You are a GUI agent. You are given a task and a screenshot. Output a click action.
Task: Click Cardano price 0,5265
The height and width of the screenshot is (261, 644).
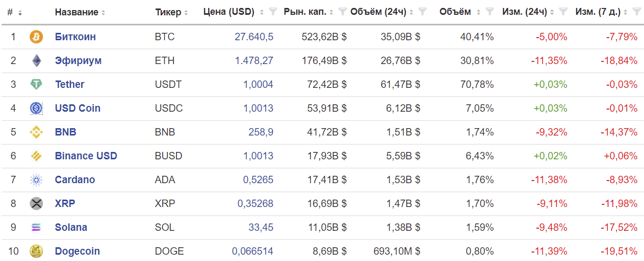pos(258,180)
